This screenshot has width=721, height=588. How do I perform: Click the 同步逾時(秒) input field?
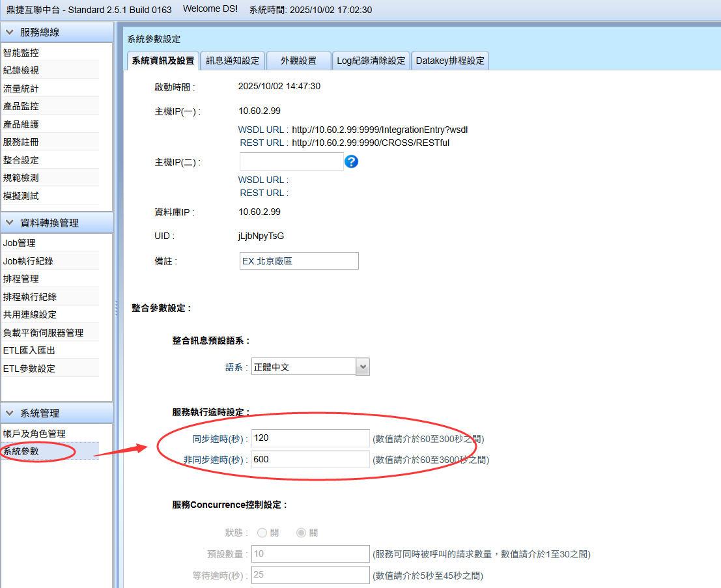click(310, 438)
